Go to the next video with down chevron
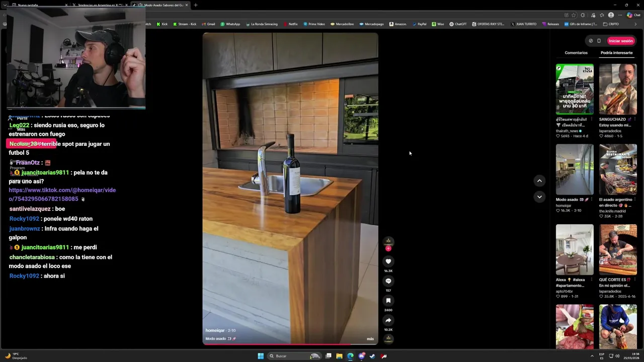This screenshot has height=362, width=644. click(539, 197)
